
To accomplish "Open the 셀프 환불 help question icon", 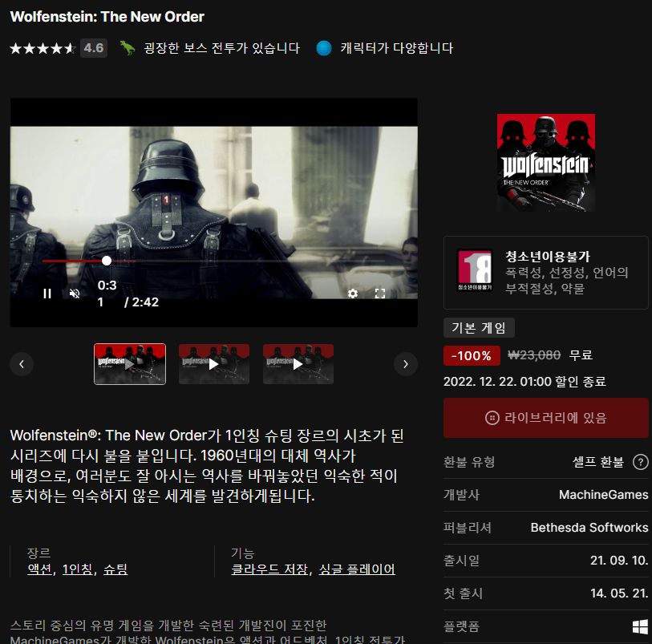I will click(x=640, y=462).
